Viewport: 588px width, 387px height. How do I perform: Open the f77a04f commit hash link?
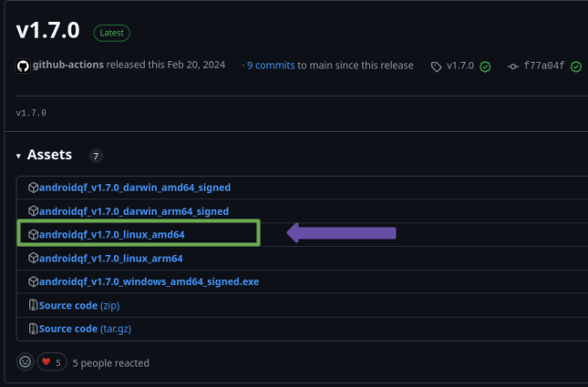point(544,66)
